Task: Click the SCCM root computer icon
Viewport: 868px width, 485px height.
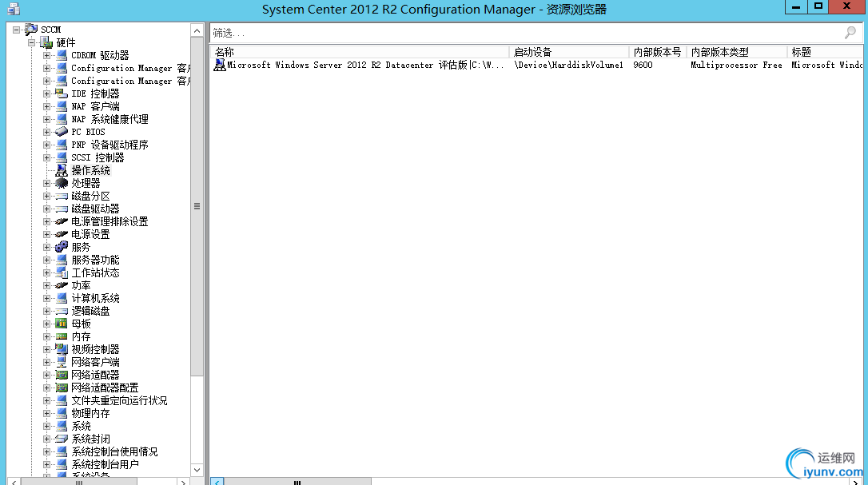Action: (x=31, y=30)
